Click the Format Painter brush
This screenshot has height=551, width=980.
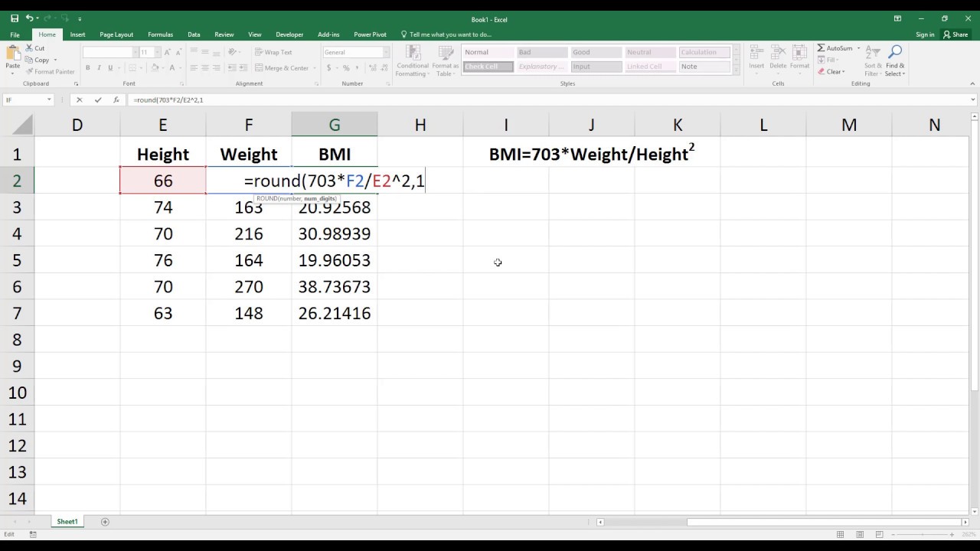pyautogui.click(x=50, y=71)
